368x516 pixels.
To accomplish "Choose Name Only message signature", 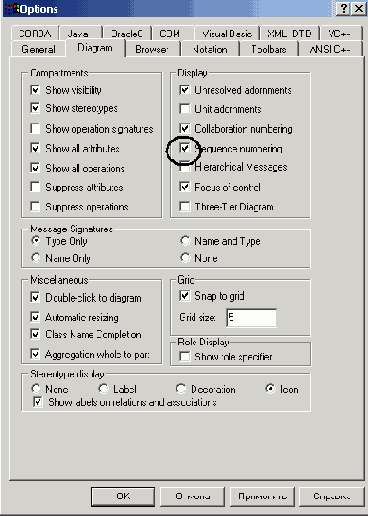I will (x=36, y=258).
